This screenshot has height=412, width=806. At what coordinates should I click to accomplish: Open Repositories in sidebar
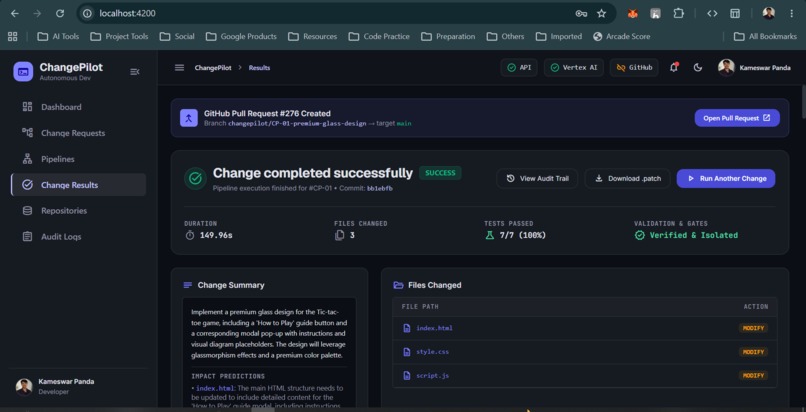[78, 211]
